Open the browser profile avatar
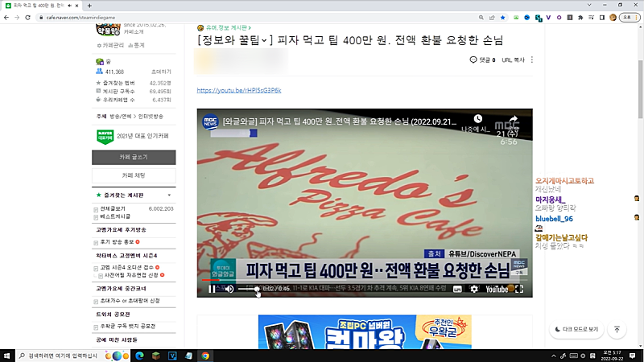 (613, 18)
